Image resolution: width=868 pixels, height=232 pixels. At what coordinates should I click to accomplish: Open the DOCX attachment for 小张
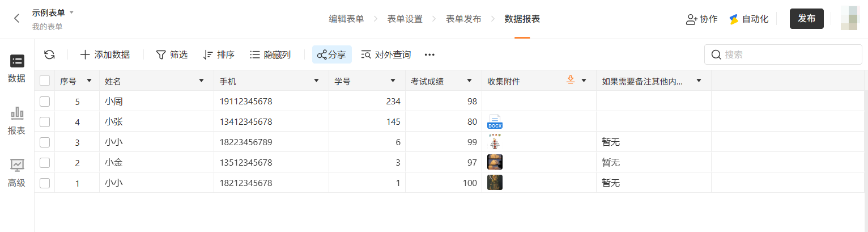495,121
